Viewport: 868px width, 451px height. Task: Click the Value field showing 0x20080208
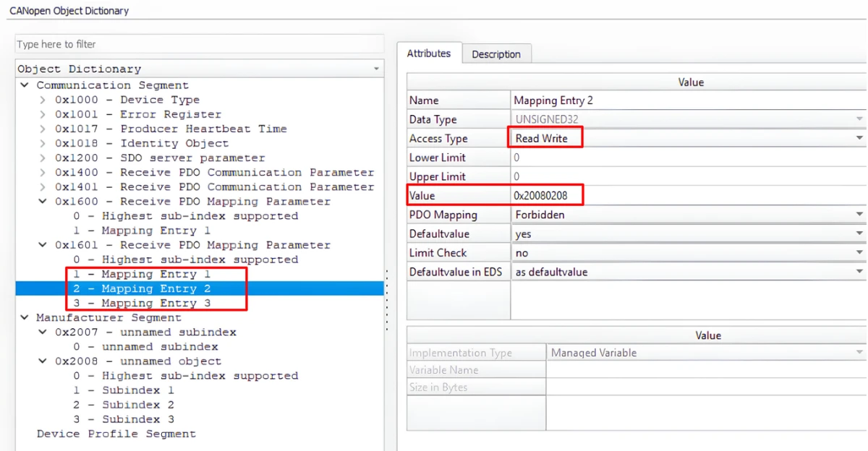689,196
